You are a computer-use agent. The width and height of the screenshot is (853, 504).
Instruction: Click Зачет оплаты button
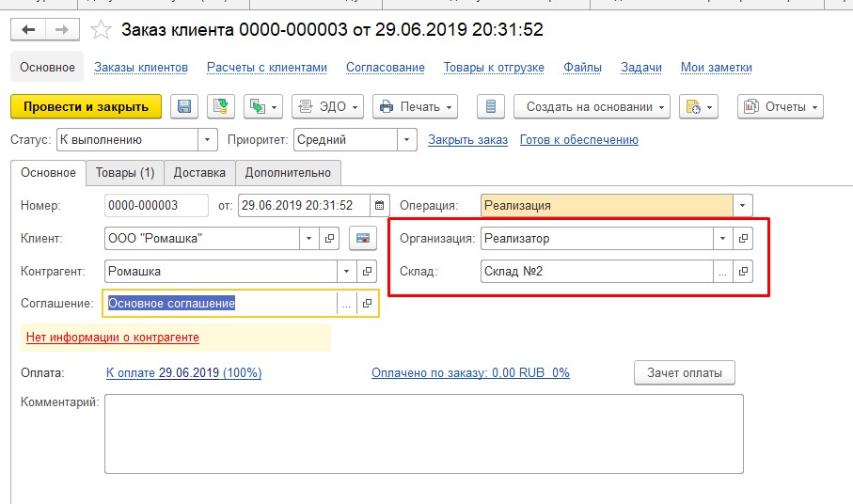(685, 373)
